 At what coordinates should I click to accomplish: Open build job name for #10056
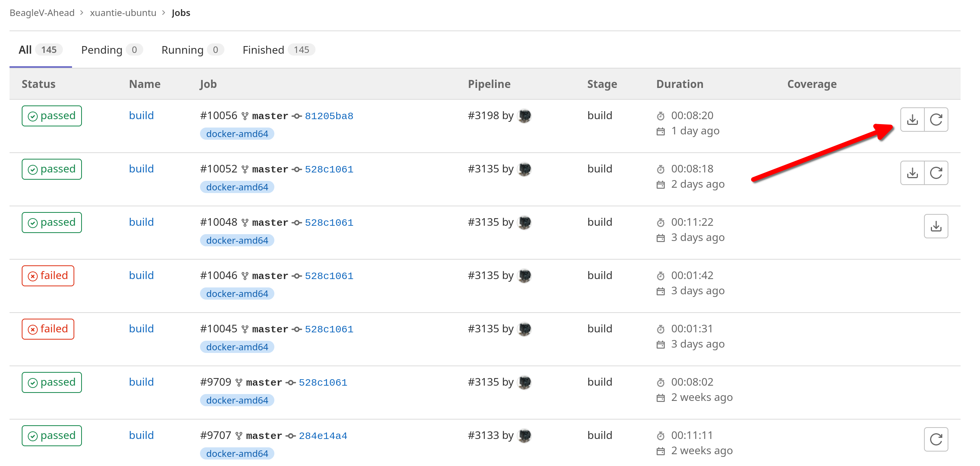coord(141,116)
